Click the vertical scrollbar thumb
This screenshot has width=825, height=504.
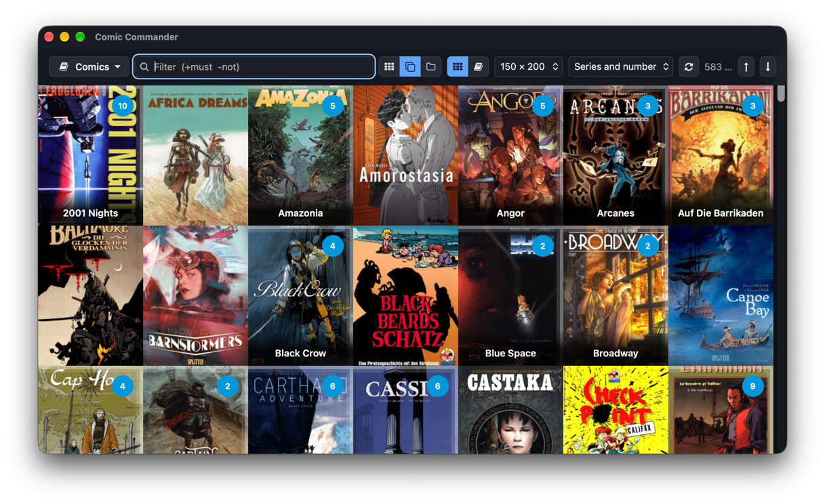pyautogui.click(x=781, y=93)
